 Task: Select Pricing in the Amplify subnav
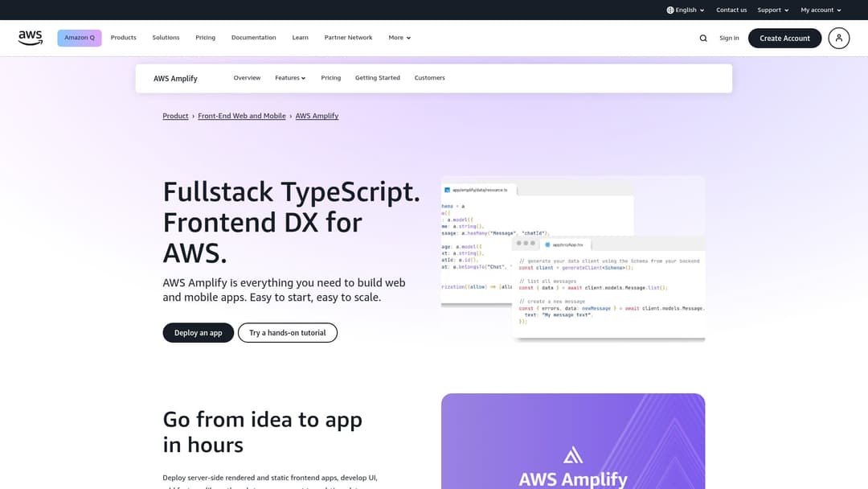coord(331,78)
